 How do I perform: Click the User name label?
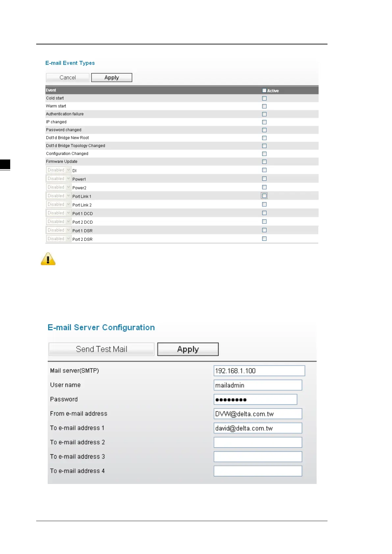pos(65,385)
